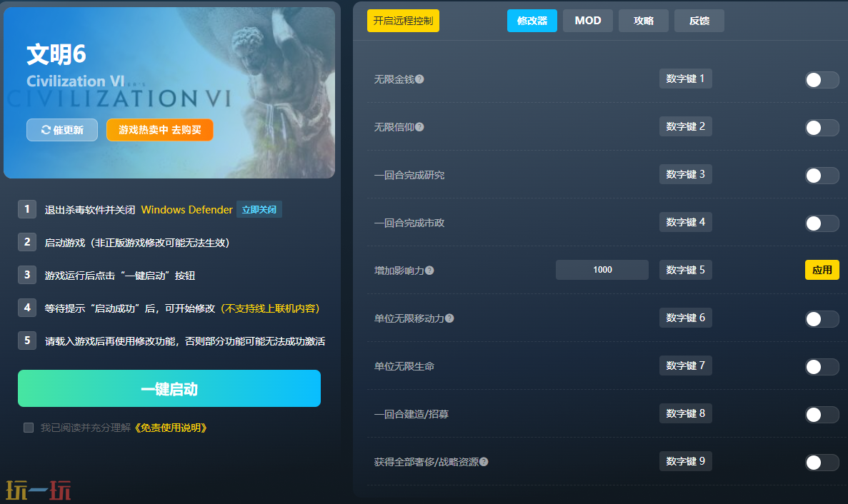The height and width of the screenshot is (504, 848).
Task: Check the 我已阅读并充分理解 checkbox
Action: pyautogui.click(x=29, y=428)
